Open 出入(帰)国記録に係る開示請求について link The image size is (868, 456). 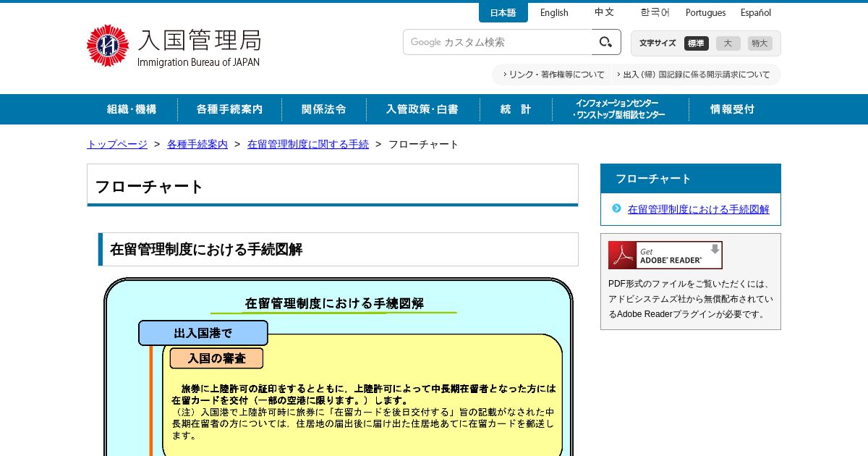pos(692,75)
